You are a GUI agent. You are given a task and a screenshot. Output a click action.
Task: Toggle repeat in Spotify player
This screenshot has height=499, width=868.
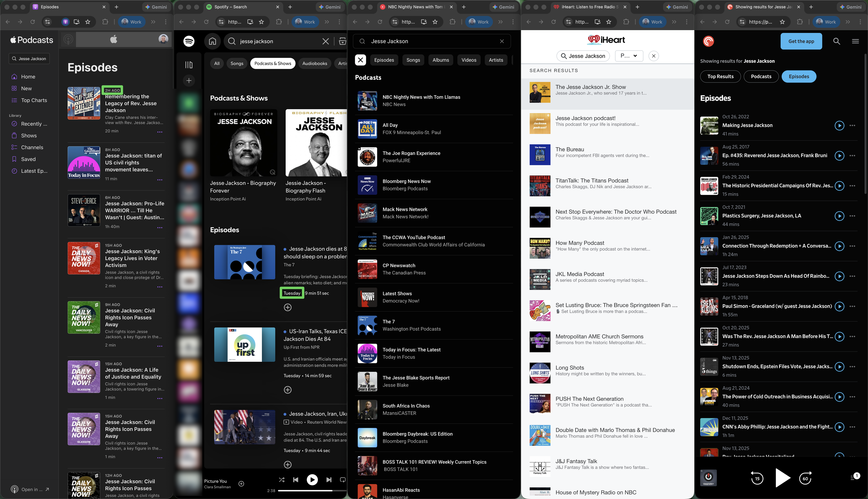342,480
